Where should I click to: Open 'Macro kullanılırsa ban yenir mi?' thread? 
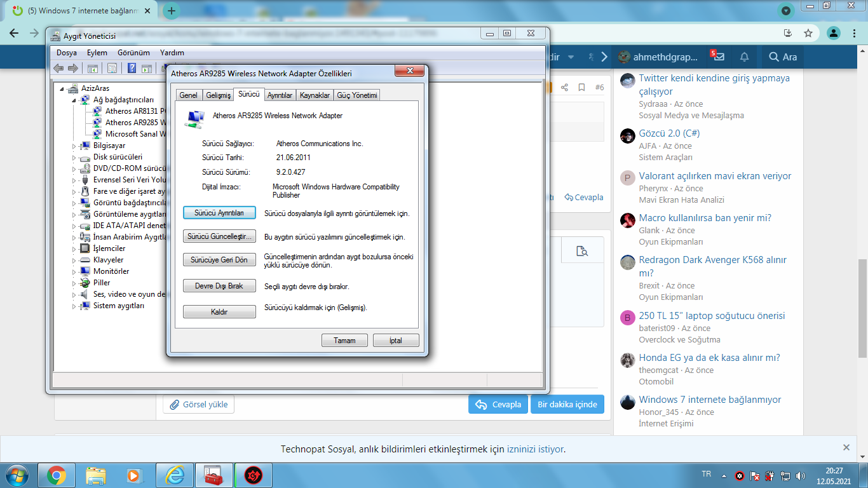pyautogui.click(x=705, y=218)
